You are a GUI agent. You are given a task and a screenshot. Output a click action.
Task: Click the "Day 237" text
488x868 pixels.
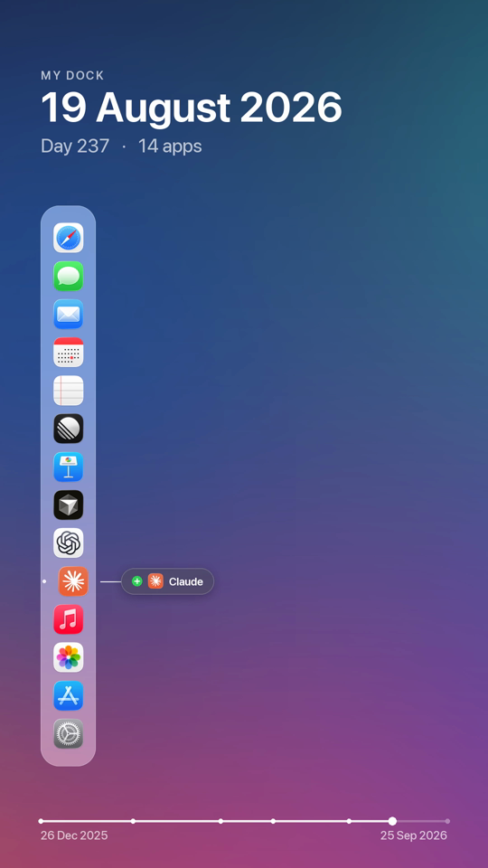(x=75, y=146)
